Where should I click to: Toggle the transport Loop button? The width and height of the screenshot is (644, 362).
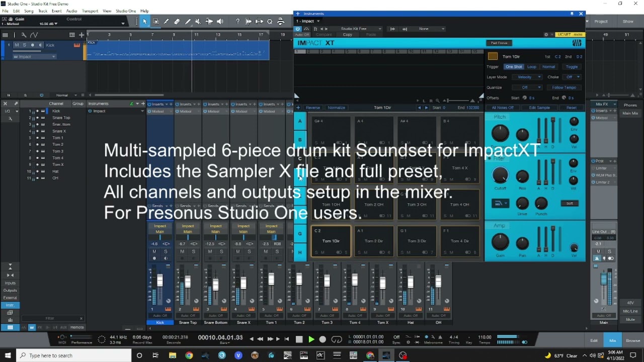[337, 339]
